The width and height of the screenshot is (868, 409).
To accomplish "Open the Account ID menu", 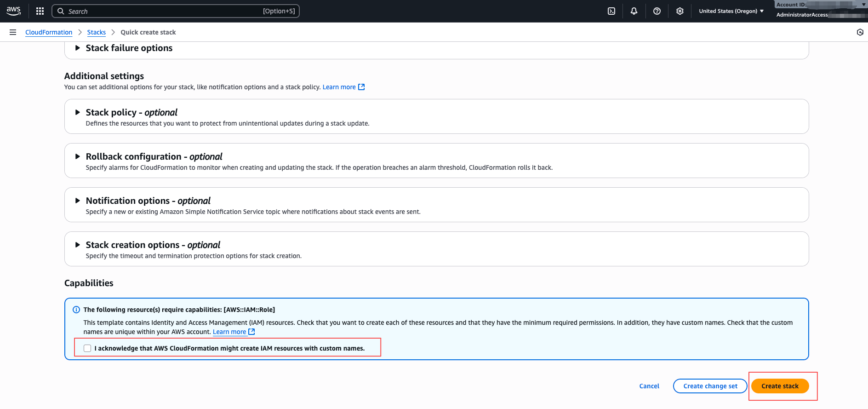I will pos(821,5).
